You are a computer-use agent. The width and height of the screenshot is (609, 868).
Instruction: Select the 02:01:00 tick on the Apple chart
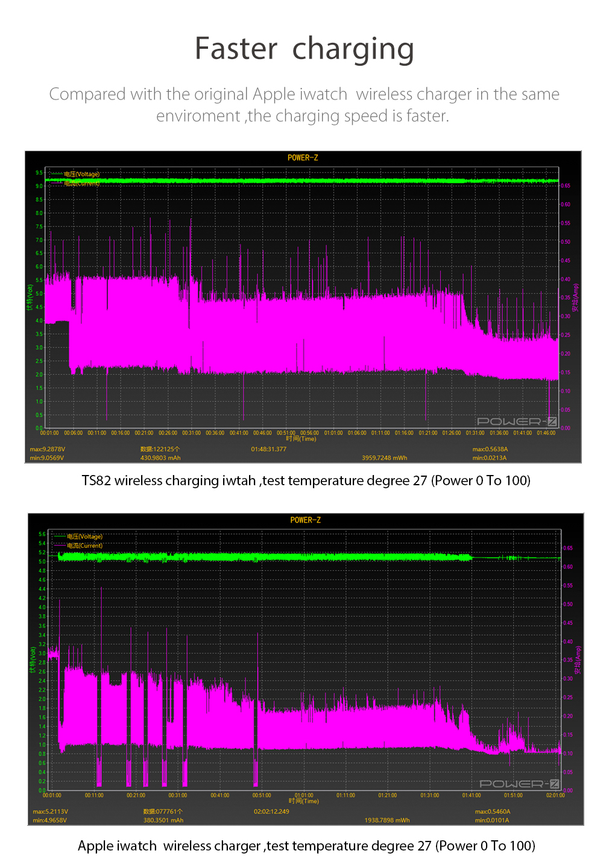(x=555, y=796)
